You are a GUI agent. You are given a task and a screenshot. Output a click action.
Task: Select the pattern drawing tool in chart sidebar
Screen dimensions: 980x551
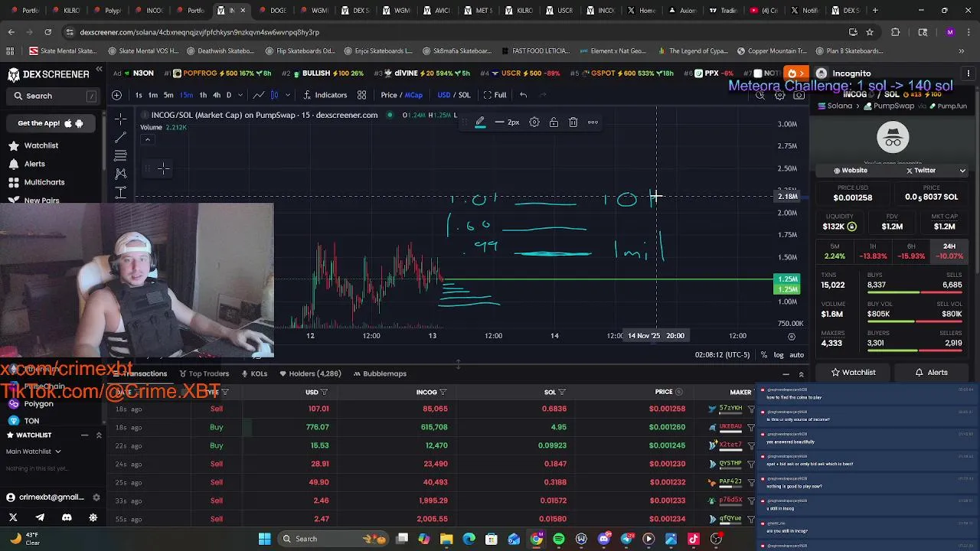[x=120, y=174]
